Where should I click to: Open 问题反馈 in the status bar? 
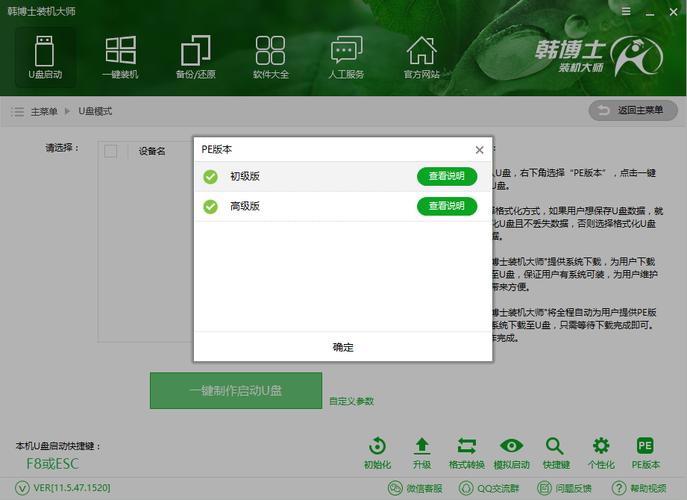564,488
